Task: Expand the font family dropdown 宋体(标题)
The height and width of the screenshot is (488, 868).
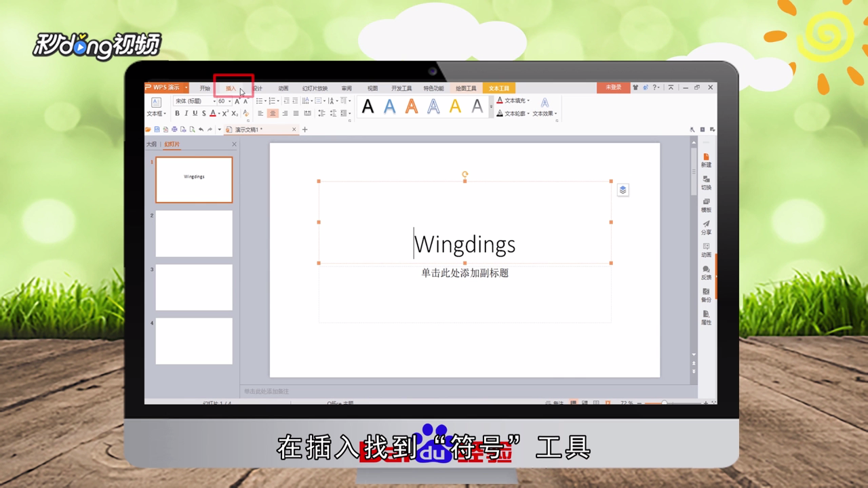Action: click(214, 101)
